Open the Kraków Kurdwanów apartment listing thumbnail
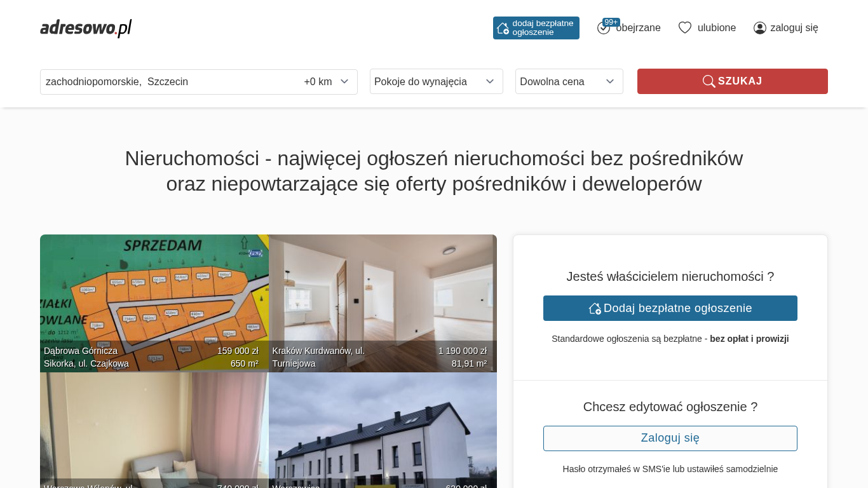 383,299
